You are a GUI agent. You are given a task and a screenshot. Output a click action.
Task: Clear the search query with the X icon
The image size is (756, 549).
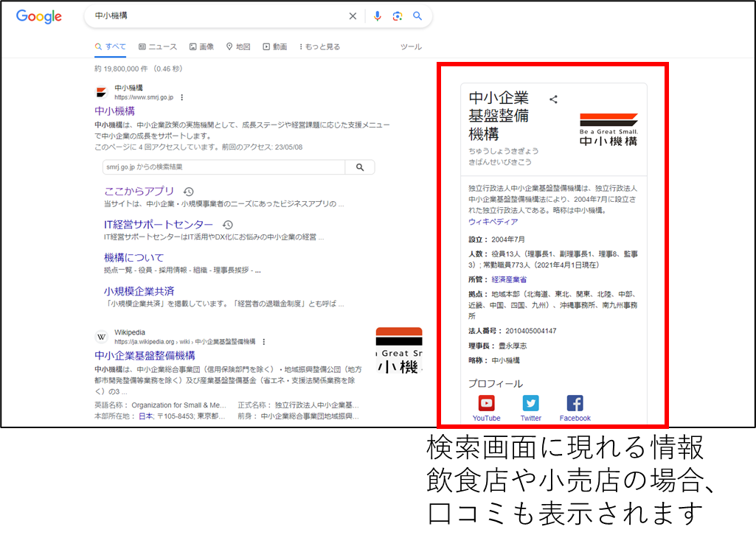[353, 15]
